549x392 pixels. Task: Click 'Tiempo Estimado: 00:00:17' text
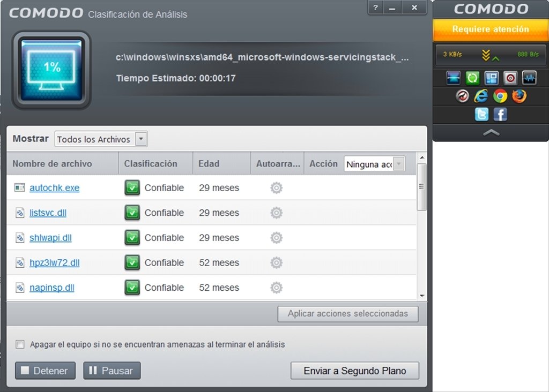[176, 78]
